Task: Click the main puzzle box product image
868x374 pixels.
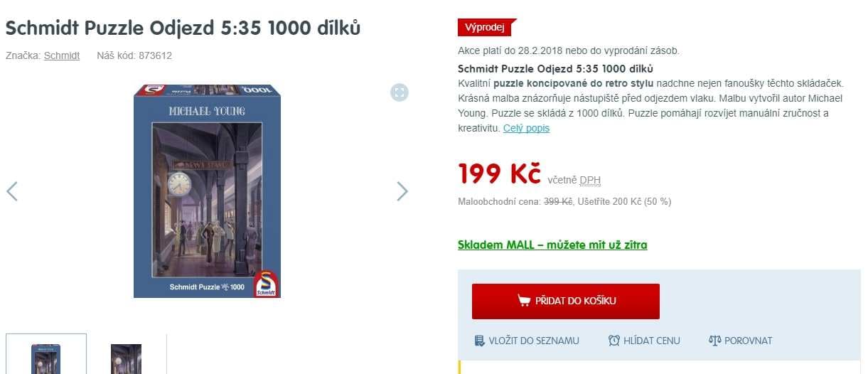Action: [x=207, y=191]
